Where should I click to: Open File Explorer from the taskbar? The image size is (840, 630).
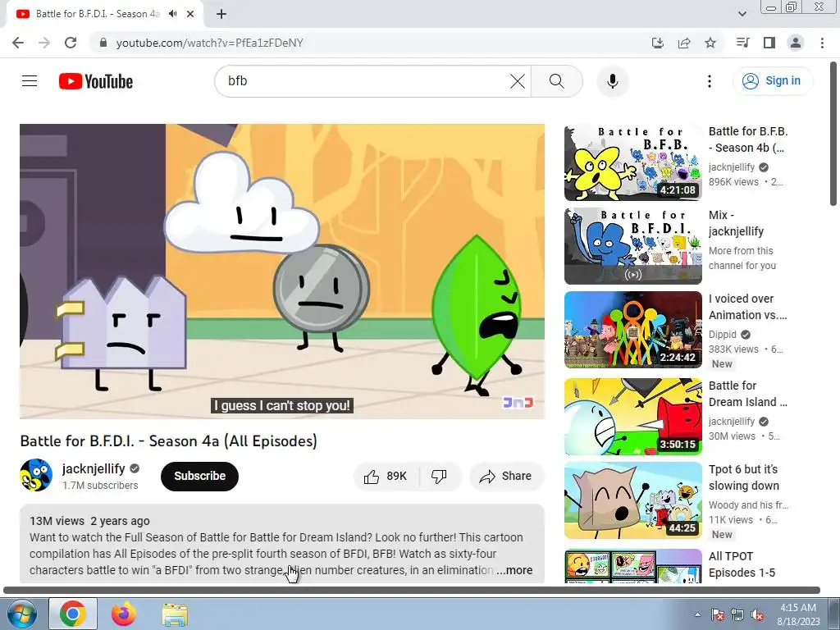pyautogui.click(x=175, y=615)
